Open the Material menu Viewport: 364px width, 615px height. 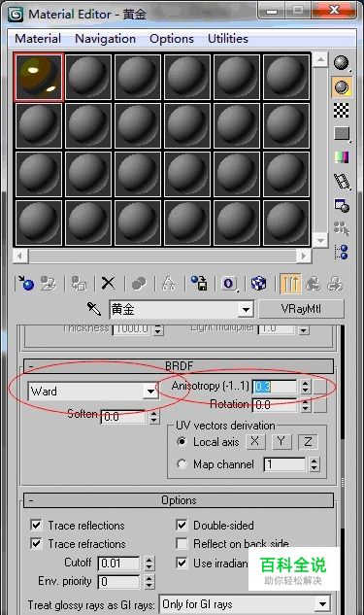pyautogui.click(x=38, y=39)
